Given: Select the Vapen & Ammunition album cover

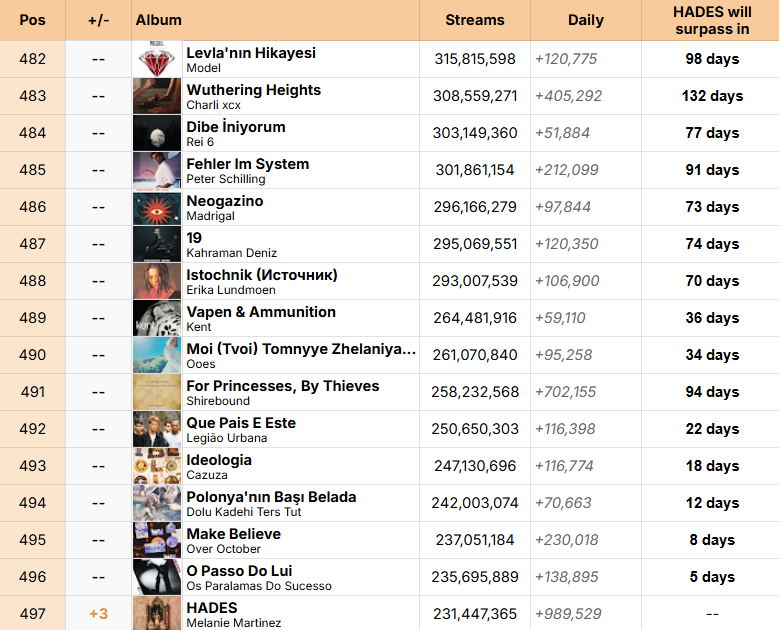Looking at the screenshot, I should pos(157,318).
